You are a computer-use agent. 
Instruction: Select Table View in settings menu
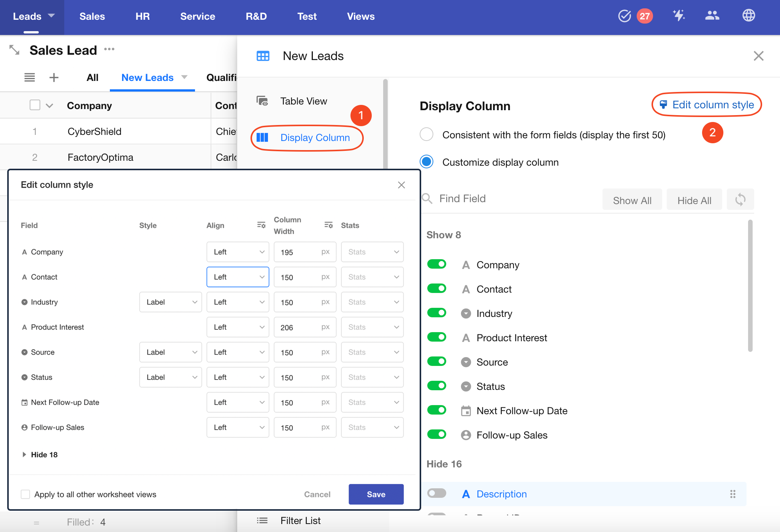click(x=303, y=101)
